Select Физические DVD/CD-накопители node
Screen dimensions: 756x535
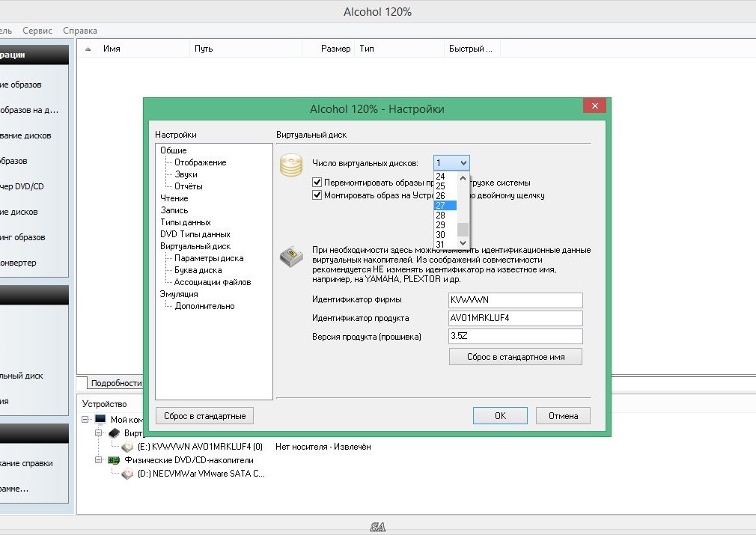pyautogui.click(x=189, y=460)
